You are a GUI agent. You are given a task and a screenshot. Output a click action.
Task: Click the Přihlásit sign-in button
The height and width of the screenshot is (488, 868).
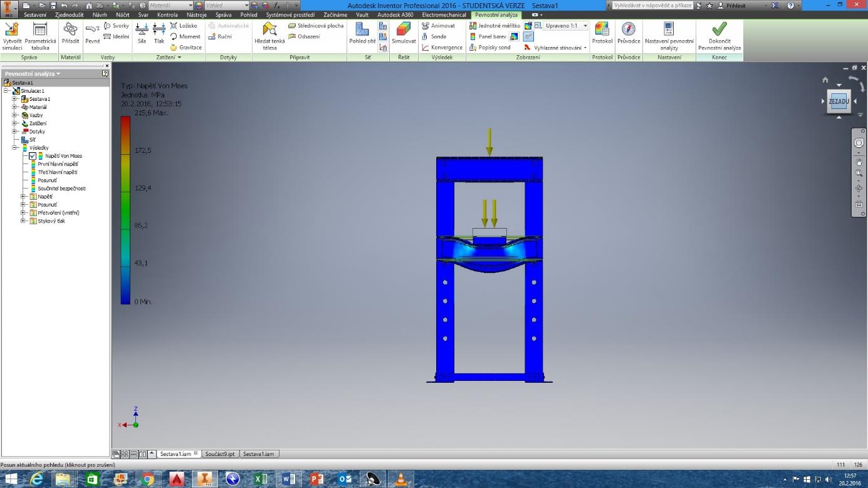tap(732, 6)
